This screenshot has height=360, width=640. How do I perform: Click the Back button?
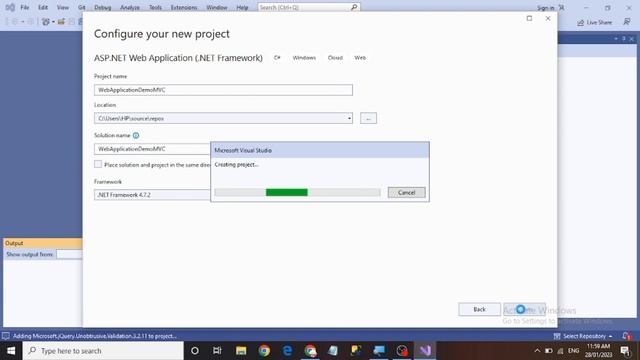point(479,309)
